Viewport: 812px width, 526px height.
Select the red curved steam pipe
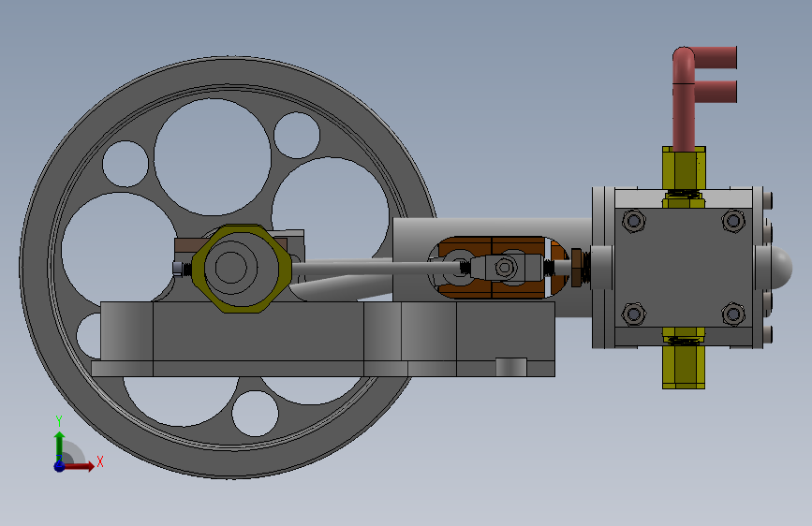[683, 104]
